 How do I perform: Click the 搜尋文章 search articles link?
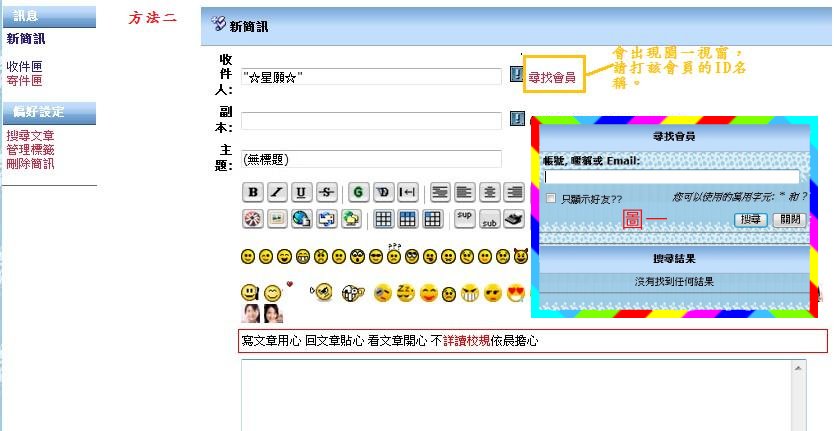(x=30, y=135)
